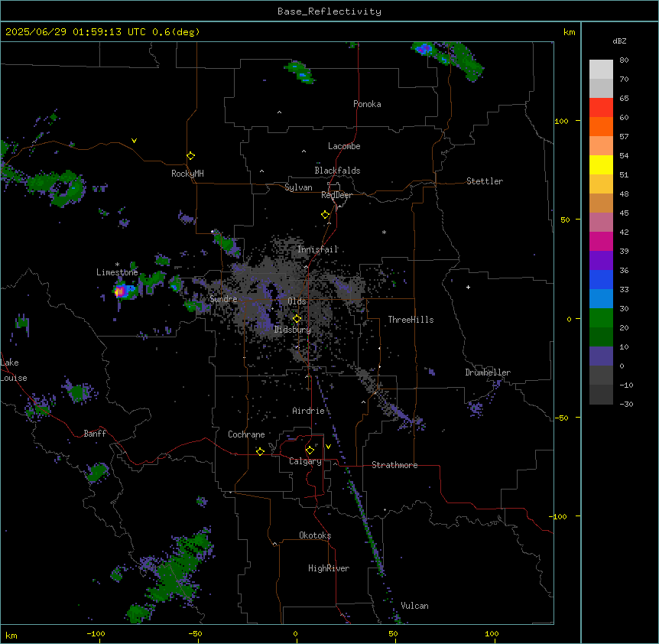Screen dimensions: 659x644
Task: Select the Ponoka city label
Action: click(367, 104)
